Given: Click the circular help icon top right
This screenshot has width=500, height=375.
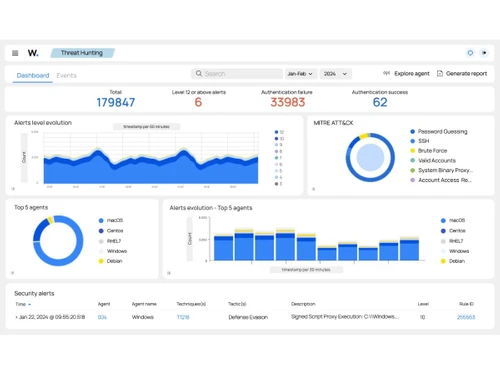Looking at the screenshot, I should pyautogui.click(x=470, y=53).
